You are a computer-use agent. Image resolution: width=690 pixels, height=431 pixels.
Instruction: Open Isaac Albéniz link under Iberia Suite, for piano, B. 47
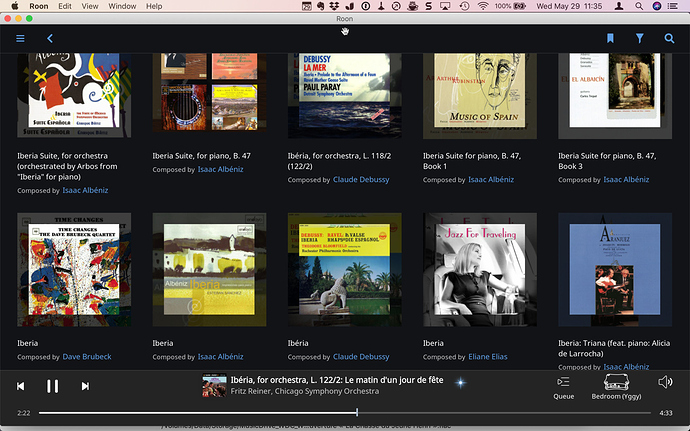click(220, 169)
